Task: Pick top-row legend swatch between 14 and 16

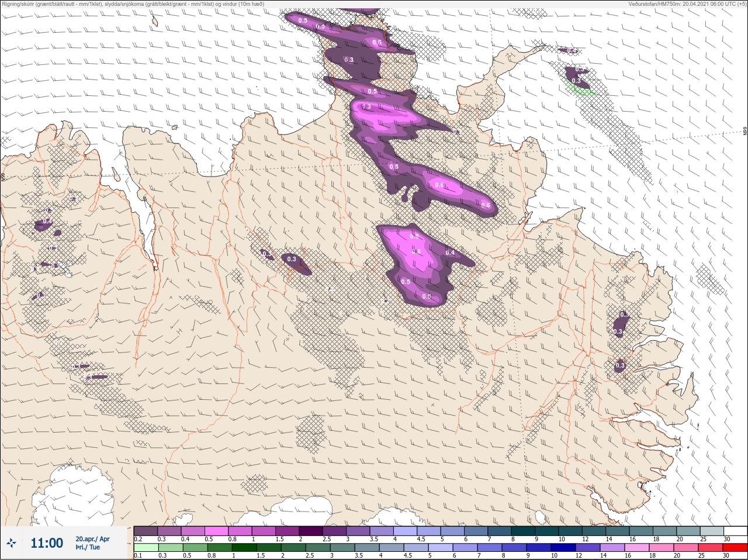Action: (618, 531)
